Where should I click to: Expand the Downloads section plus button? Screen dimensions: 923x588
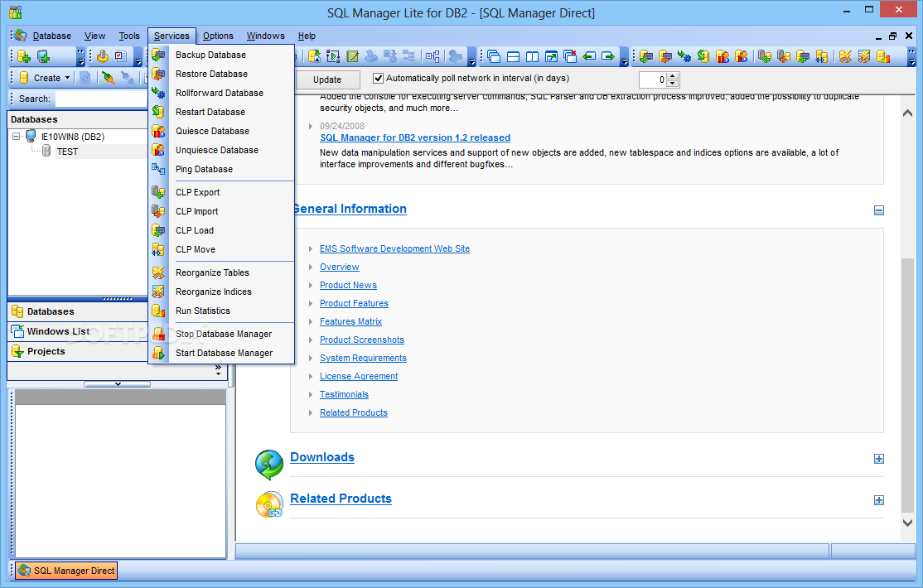[879, 459]
